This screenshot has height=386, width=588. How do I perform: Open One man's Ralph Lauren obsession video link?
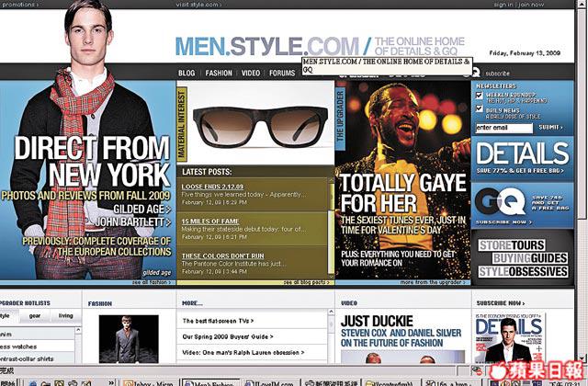click(x=243, y=352)
